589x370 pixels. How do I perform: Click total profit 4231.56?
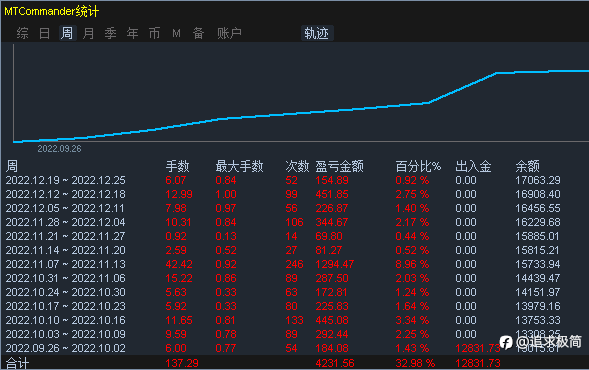pyautogui.click(x=334, y=363)
